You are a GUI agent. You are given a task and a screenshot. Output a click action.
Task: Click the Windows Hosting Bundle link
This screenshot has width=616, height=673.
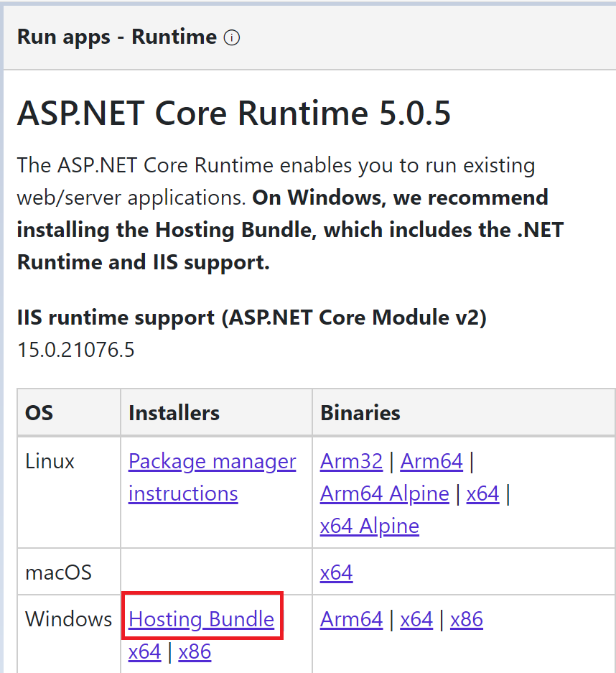tap(201, 619)
